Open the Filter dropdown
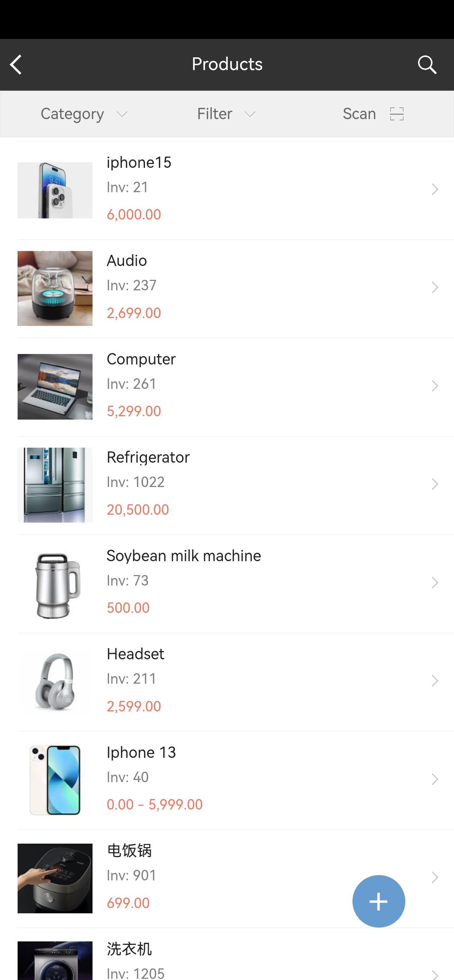 point(226,114)
